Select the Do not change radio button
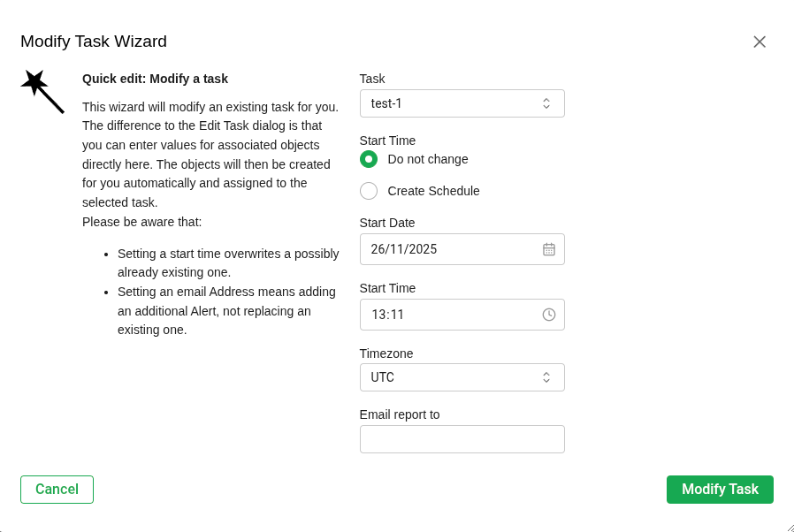794x532 pixels. tap(369, 159)
